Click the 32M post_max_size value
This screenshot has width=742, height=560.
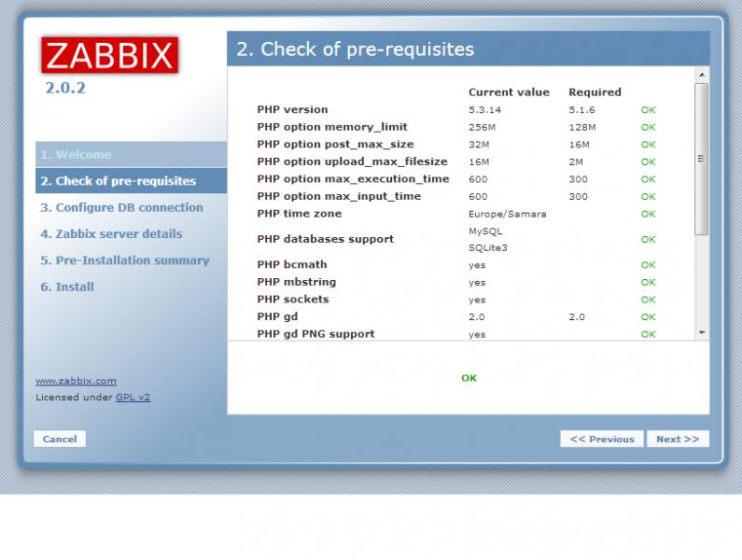point(479,145)
